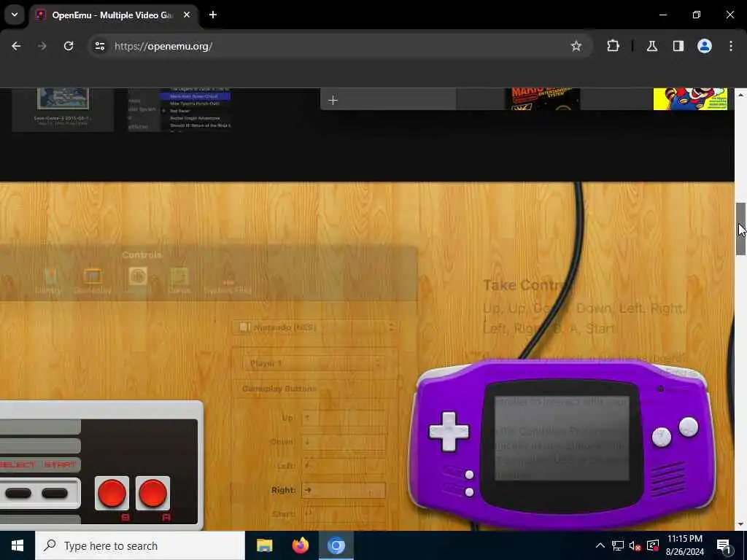747x560 pixels.
Task: Open the Chrome profile menu
Action: 704,46
